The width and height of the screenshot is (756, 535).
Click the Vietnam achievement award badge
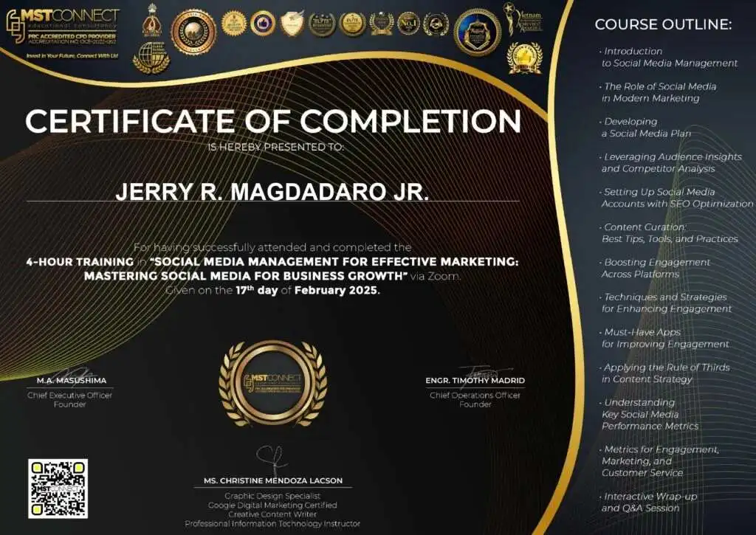[x=523, y=18]
